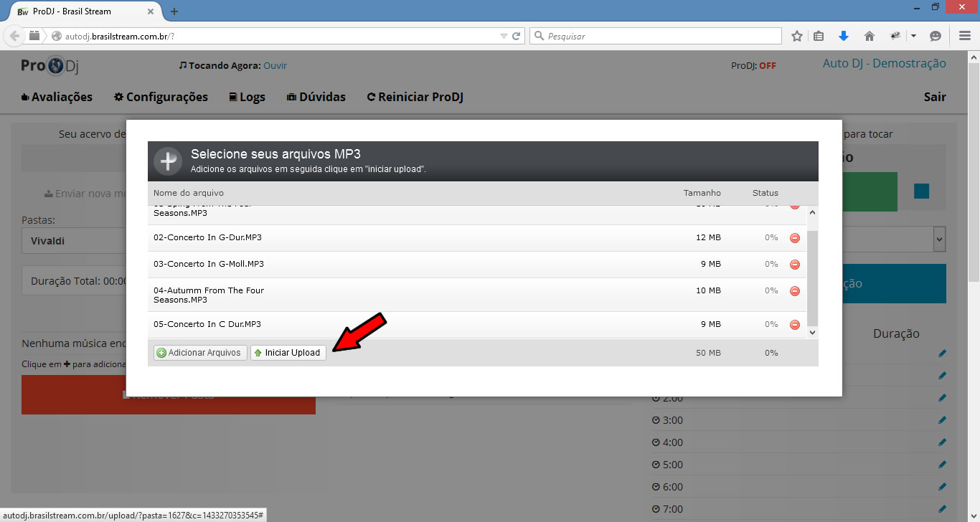
Task: Click Adicionar Arquivos button
Action: (x=199, y=353)
